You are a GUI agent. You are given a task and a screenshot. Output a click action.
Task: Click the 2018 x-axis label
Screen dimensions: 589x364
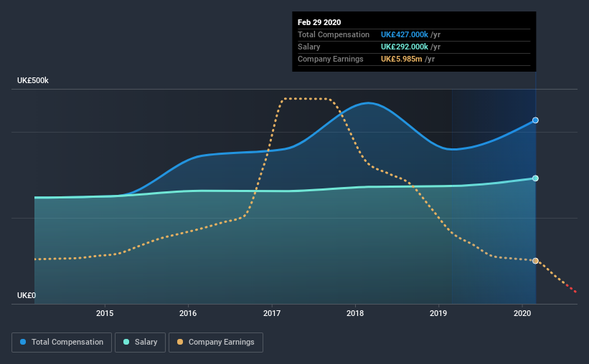click(x=355, y=313)
